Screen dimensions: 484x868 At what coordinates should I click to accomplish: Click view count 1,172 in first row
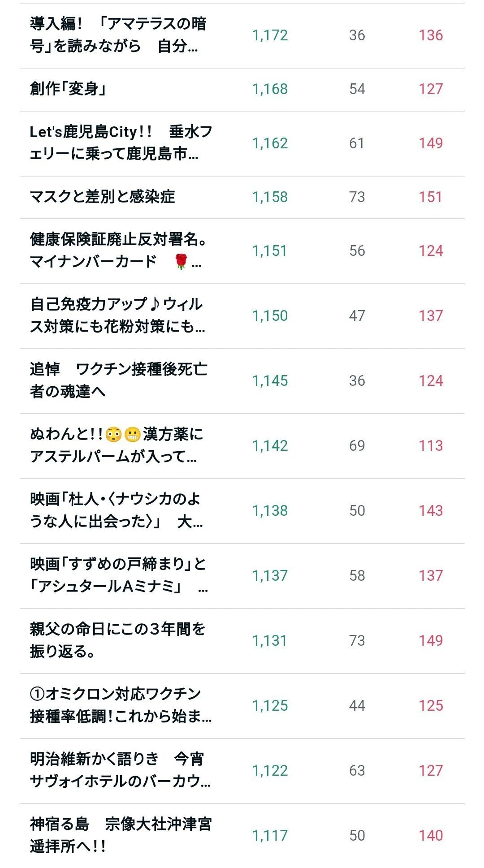pos(270,35)
